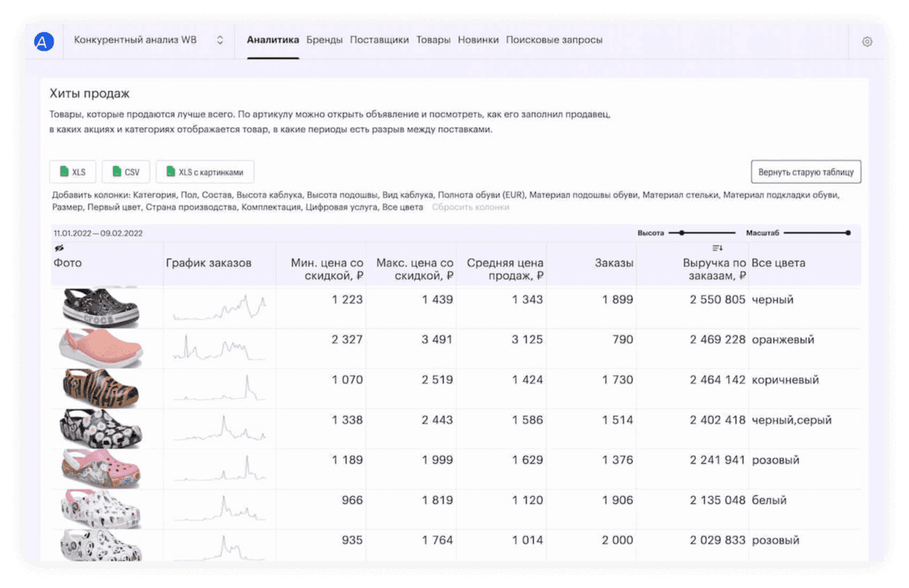Click Сбросить колонки link
The width and height of the screenshot is (909, 588).
(x=471, y=207)
